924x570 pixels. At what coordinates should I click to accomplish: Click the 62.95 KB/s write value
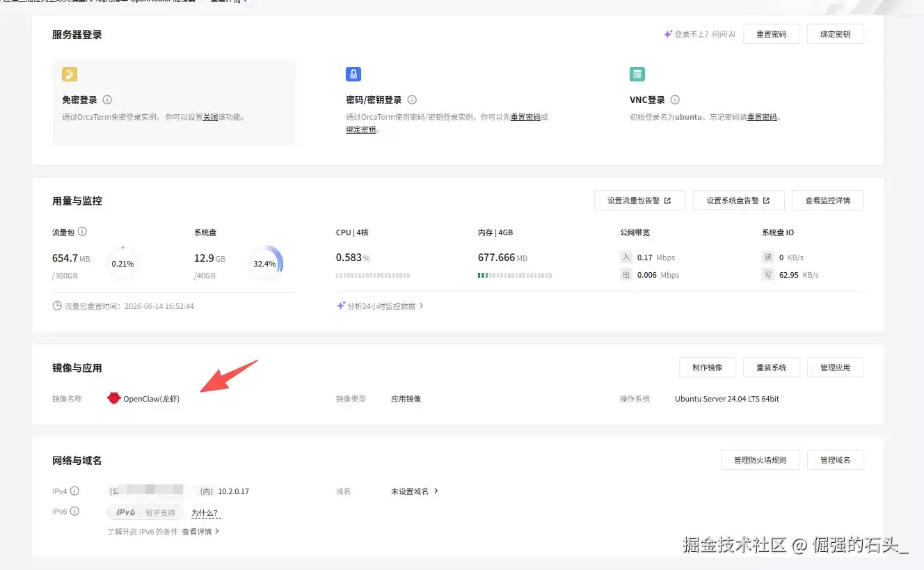pyautogui.click(x=799, y=275)
